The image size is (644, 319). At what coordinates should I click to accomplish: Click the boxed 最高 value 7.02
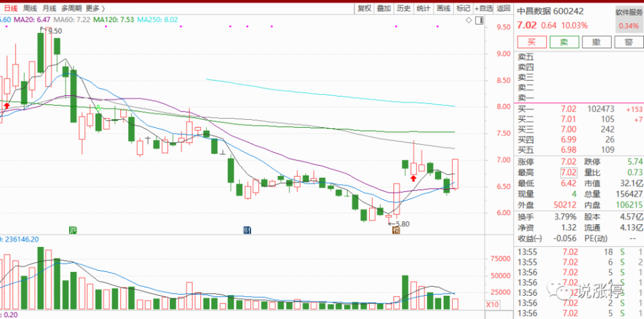point(569,172)
